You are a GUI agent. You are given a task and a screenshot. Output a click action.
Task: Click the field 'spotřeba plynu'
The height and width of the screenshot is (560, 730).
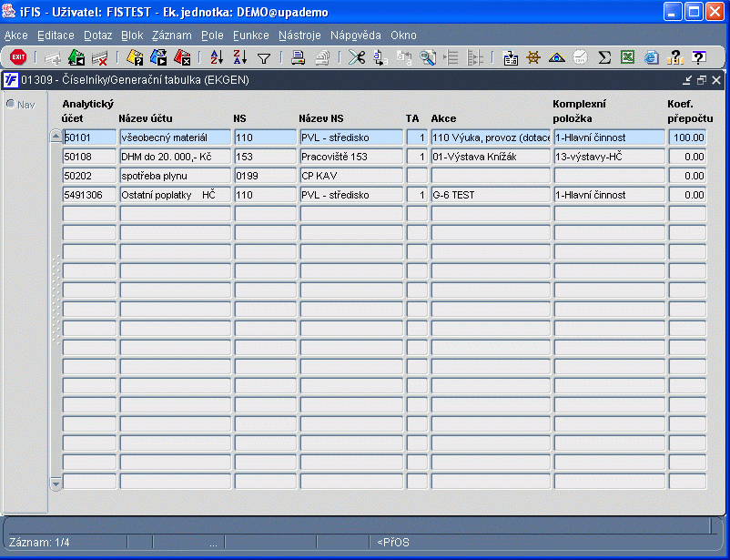[x=176, y=176]
